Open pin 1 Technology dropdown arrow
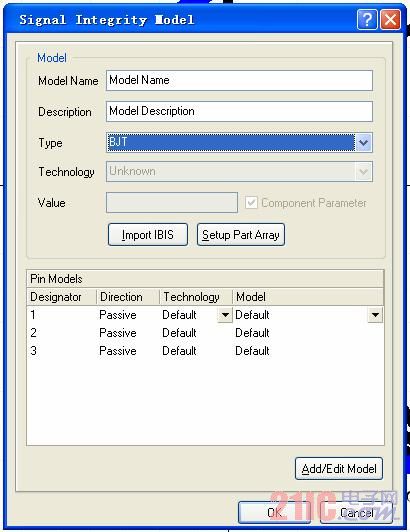 pyautogui.click(x=225, y=315)
